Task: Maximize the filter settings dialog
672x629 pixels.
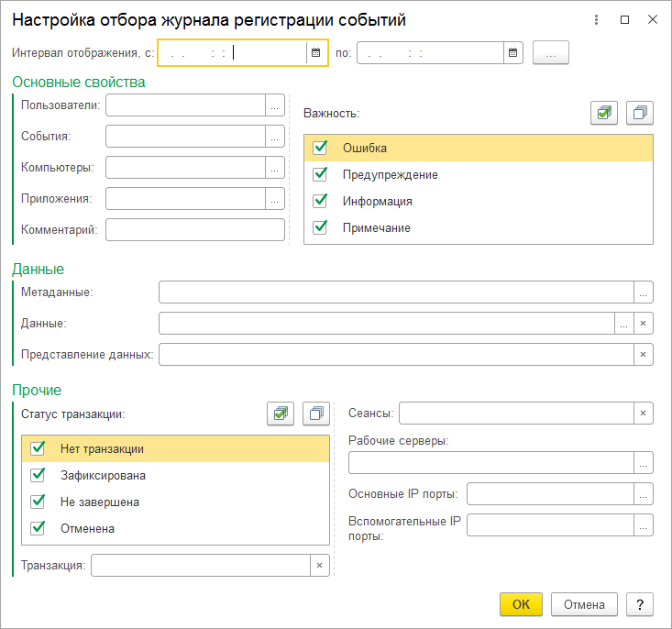Action: pyautogui.click(x=625, y=20)
